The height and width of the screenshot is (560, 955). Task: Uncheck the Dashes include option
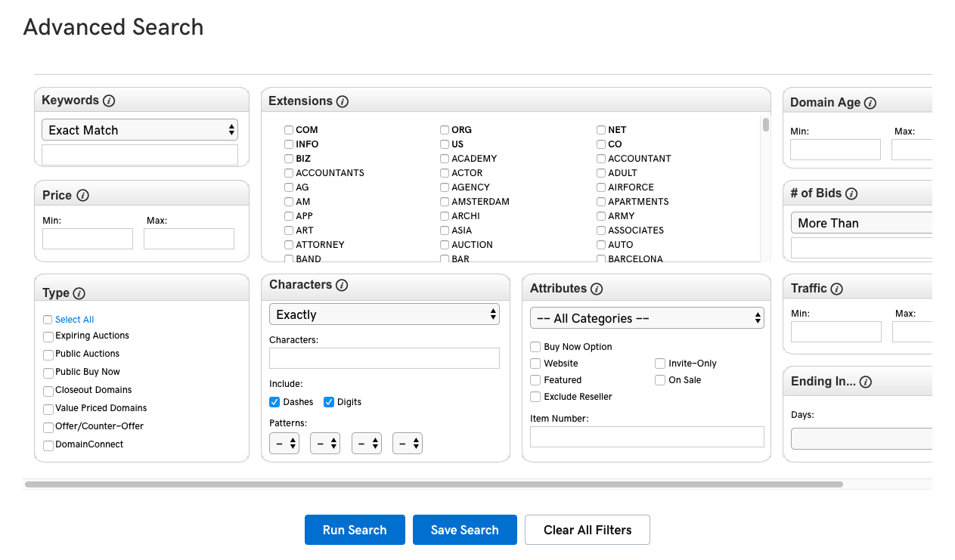[x=274, y=402]
